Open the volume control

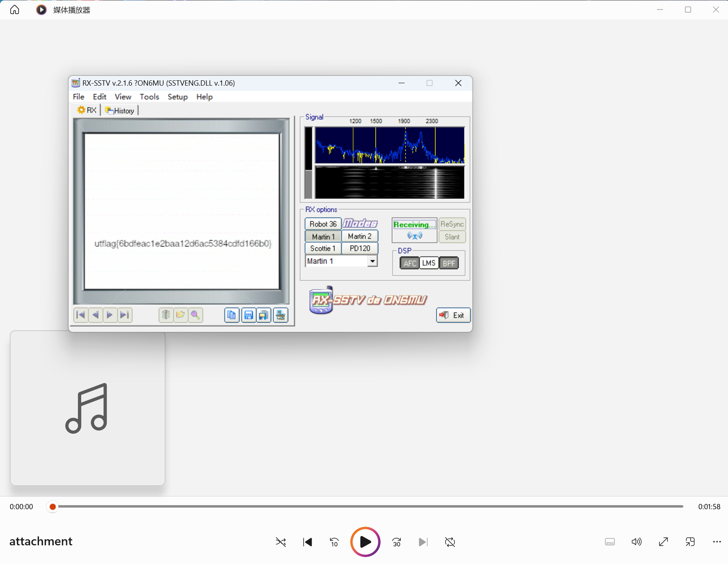coord(637,542)
